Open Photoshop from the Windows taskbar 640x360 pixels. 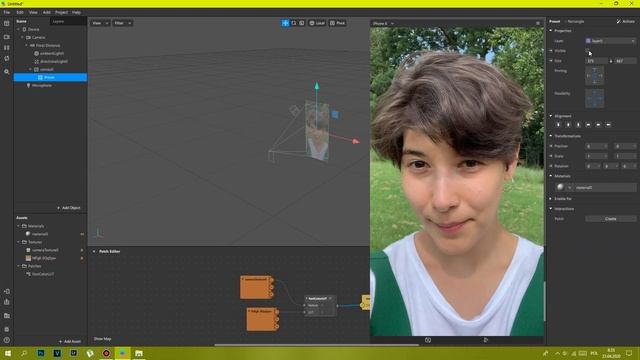(x=41, y=353)
